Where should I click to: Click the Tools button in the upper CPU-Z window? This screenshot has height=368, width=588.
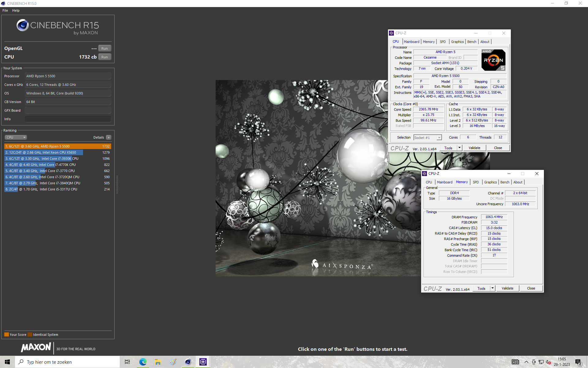coord(448,148)
